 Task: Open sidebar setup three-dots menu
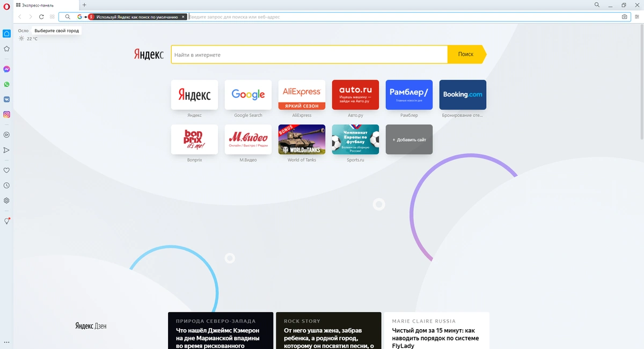tap(7, 342)
